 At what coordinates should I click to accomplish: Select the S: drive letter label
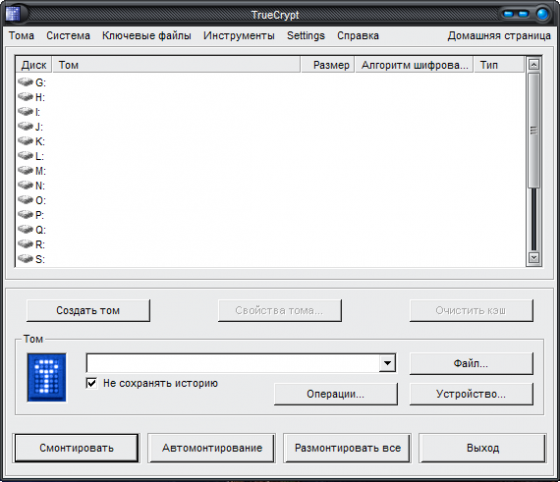tap(40, 259)
